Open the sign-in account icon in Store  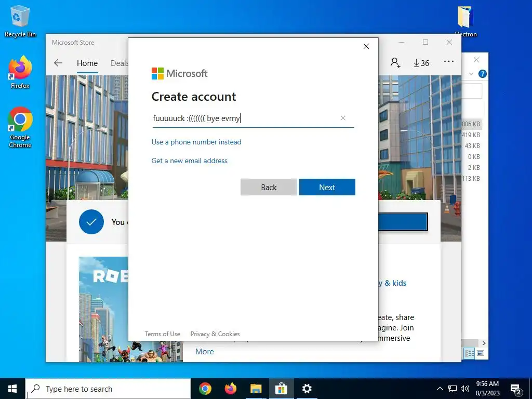395,63
